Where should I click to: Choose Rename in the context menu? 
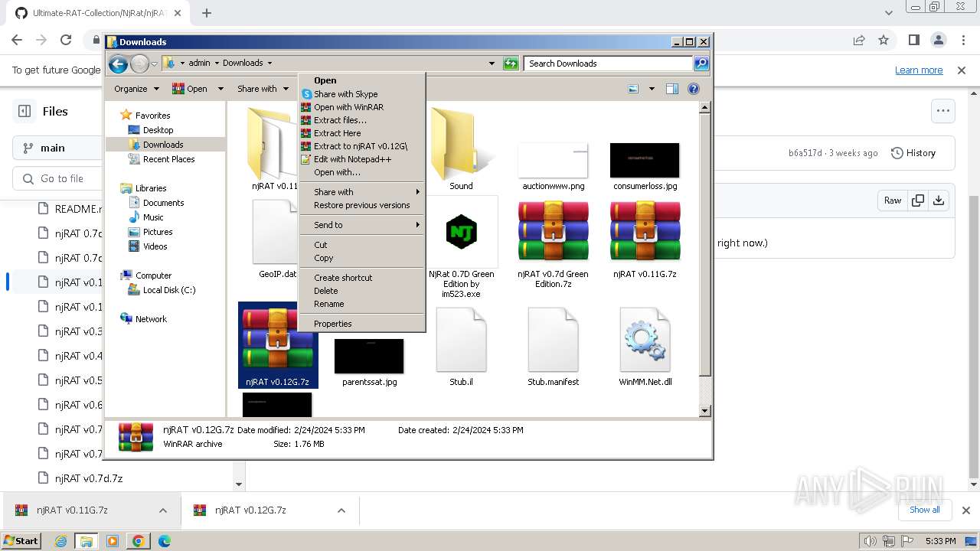(361, 304)
